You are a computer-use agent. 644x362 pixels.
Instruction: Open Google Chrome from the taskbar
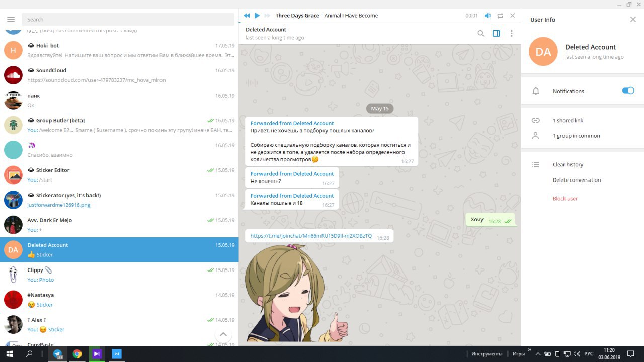(77, 354)
